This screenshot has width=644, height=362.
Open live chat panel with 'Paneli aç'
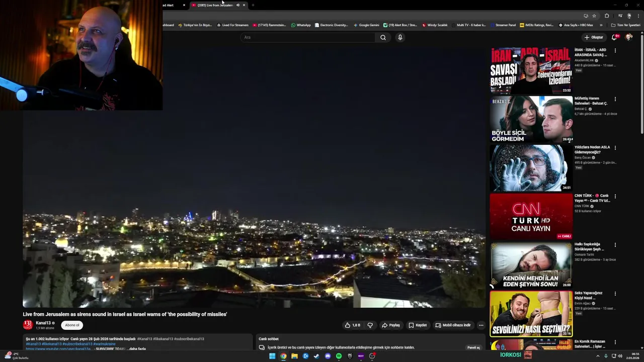[473, 347]
